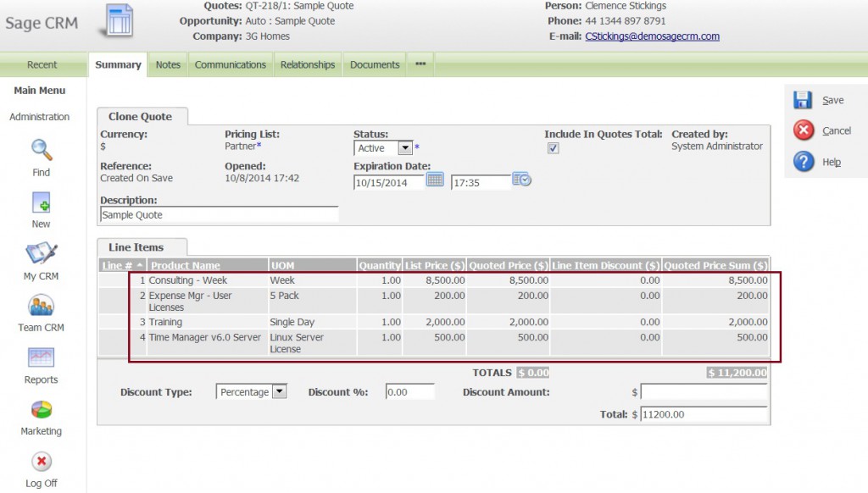Screen dimensions: 868x493
Task: Open the Administration link
Action: 39,117
